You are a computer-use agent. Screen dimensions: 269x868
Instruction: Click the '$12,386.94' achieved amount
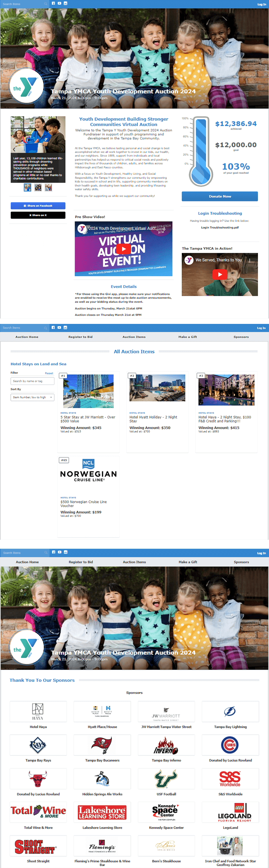pyautogui.click(x=236, y=124)
